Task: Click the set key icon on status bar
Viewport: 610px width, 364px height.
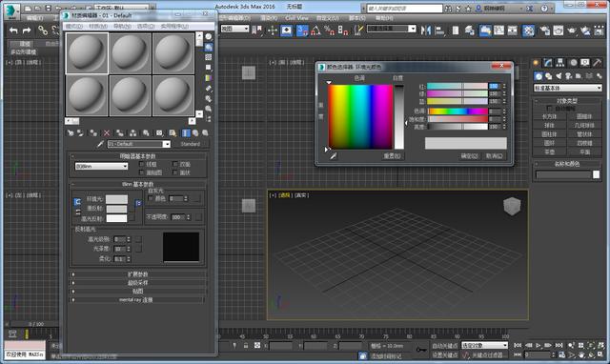Action: pos(421,350)
